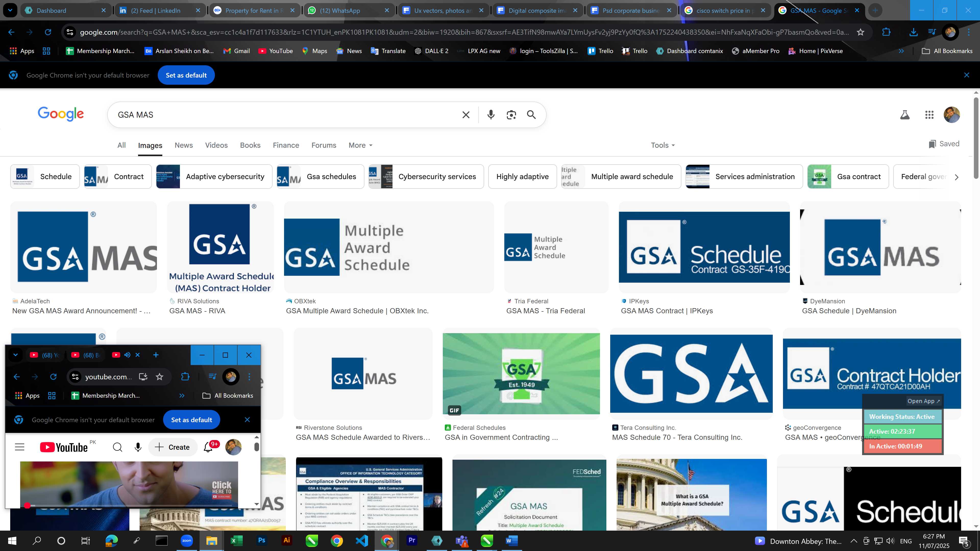
Task: Click the address bar in the YouTube window
Action: click(x=108, y=377)
